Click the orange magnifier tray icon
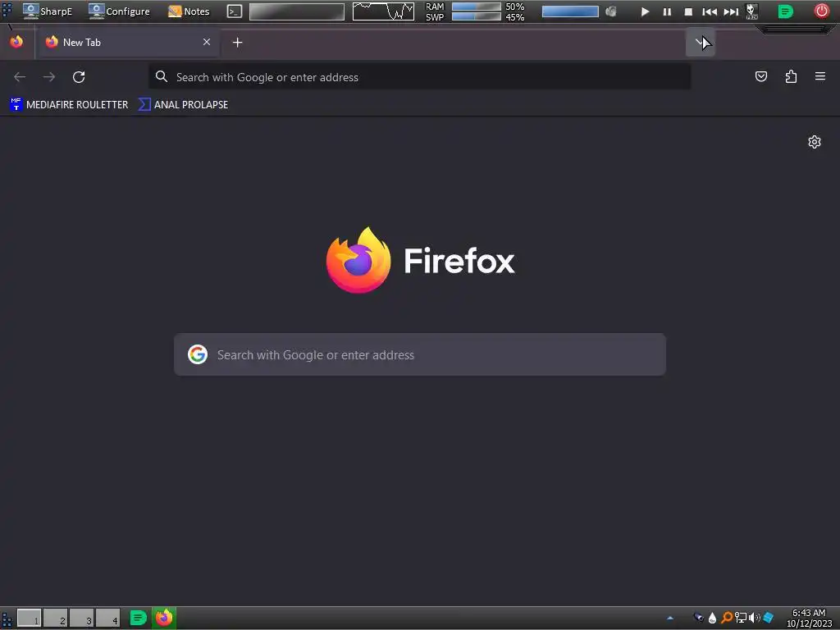The width and height of the screenshot is (840, 630). tap(727, 618)
